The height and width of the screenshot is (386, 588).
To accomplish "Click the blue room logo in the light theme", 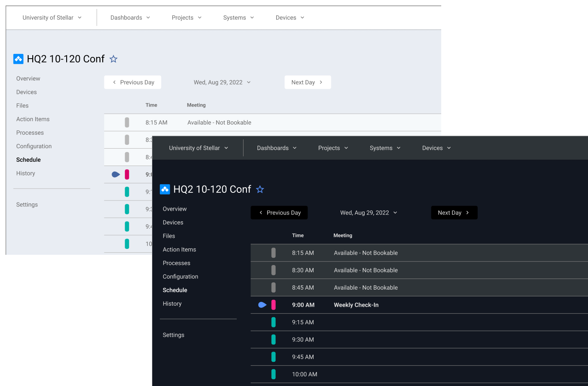I will 18,59.
